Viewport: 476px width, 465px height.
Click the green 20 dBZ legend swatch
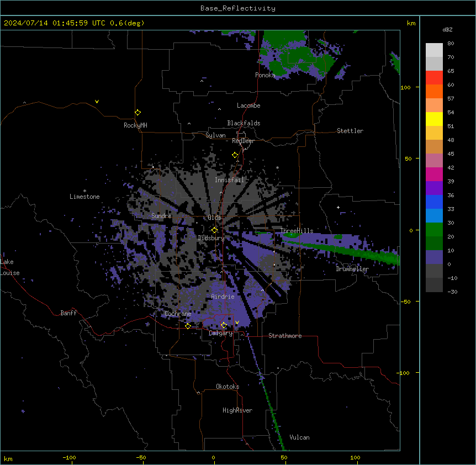[434, 230]
